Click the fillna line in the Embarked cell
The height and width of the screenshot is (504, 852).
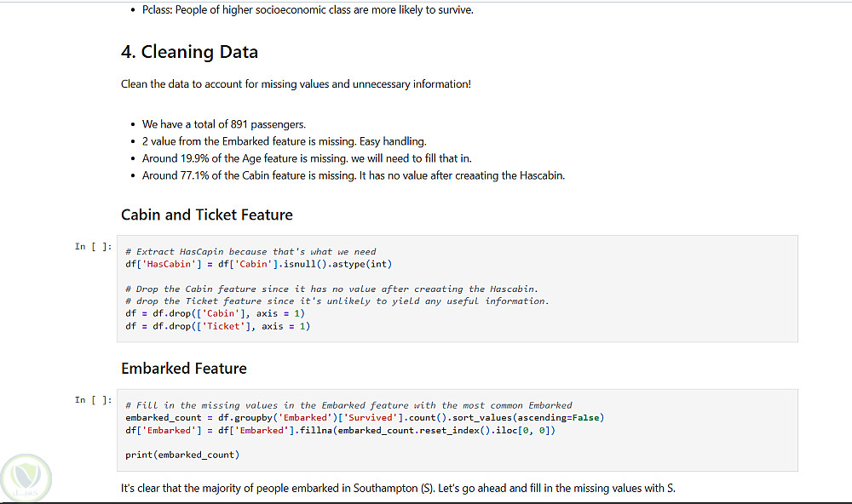(x=340, y=431)
